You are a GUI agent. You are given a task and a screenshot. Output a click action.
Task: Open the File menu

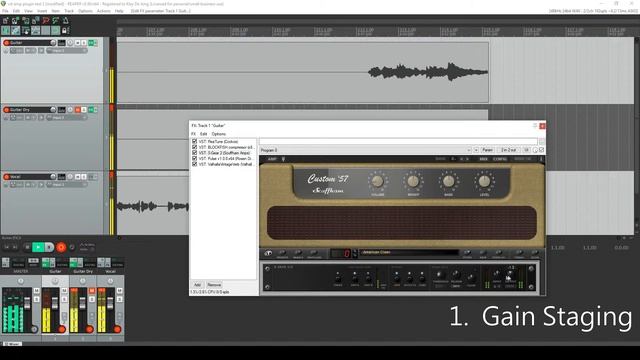click(5, 11)
